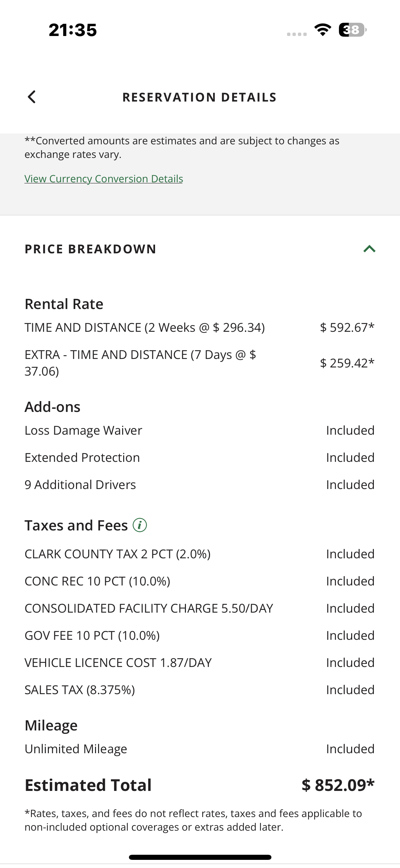Tap the home indicator bar
The width and height of the screenshot is (400, 868).
pyautogui.click(x=200, y=857)
